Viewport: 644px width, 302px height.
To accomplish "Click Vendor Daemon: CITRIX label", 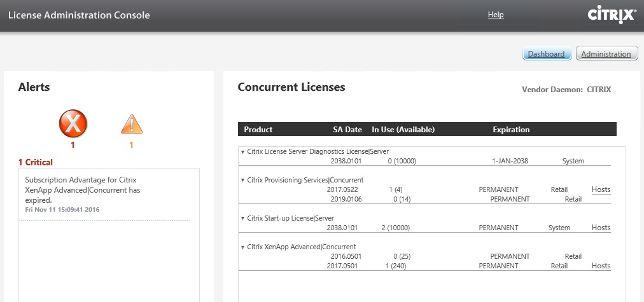I will click(x=566, y=89).
